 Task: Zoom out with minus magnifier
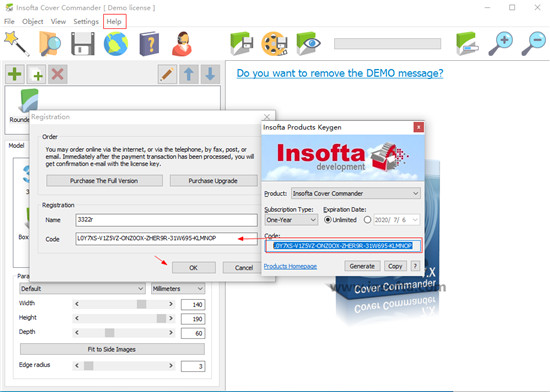(534, 43)
